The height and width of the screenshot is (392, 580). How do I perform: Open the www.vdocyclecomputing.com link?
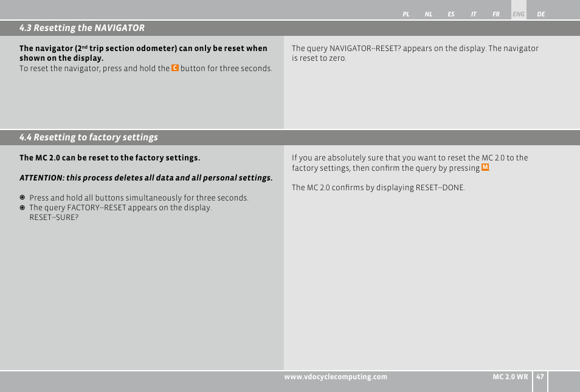click(336, 377)
